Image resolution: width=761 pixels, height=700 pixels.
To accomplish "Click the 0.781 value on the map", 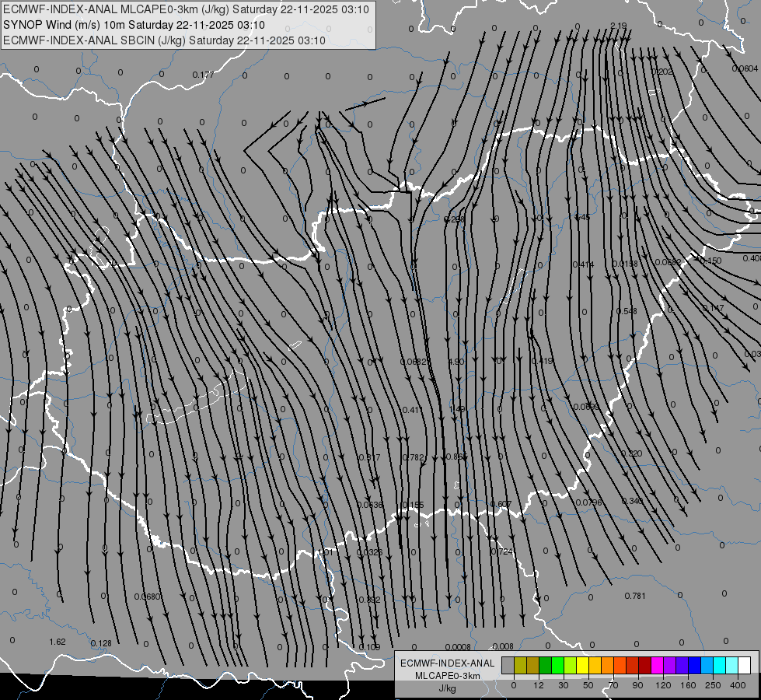I will (635, 596).
